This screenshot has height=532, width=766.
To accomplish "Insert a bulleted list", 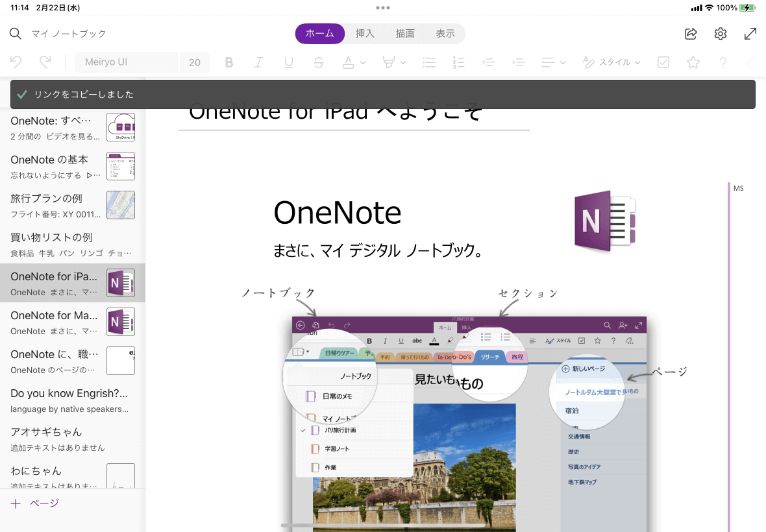I will (429, 62).
